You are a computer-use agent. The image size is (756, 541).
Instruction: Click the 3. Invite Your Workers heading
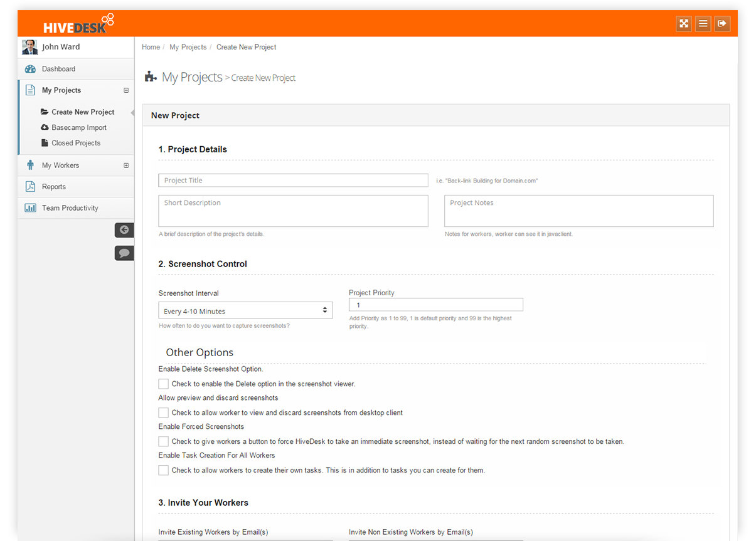point(203,503)
